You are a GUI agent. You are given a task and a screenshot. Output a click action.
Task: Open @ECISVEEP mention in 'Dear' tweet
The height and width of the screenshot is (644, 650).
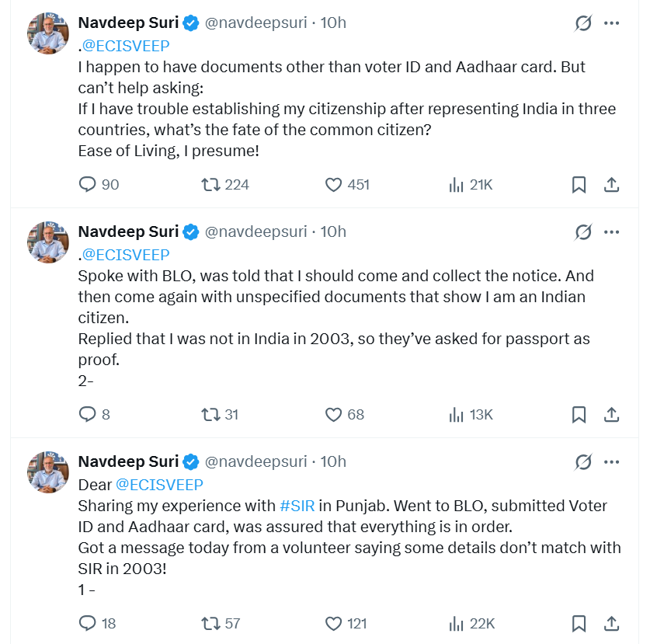pyautogui.click(x=160, y=484)
